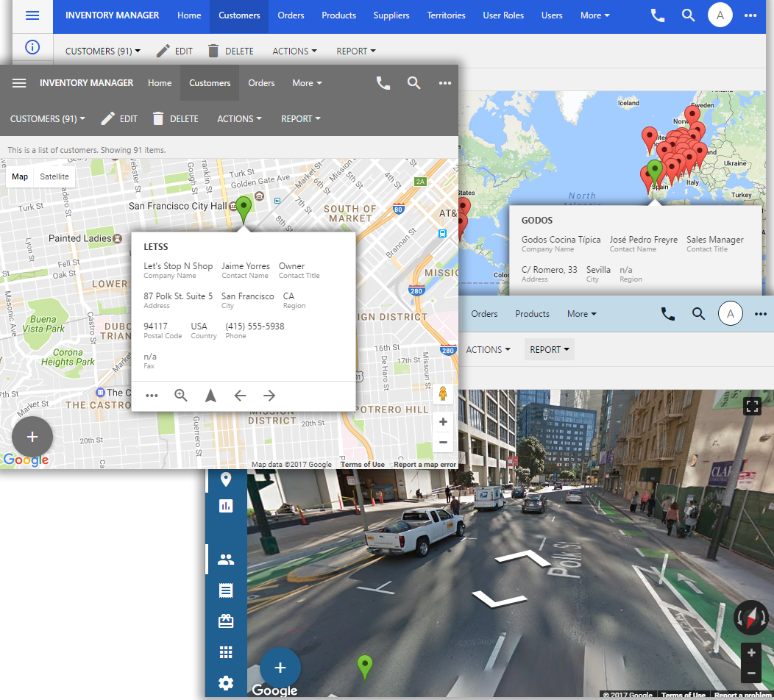Toggle the Street View pegman control
The image size is (774, 700).
pos(443,393)
